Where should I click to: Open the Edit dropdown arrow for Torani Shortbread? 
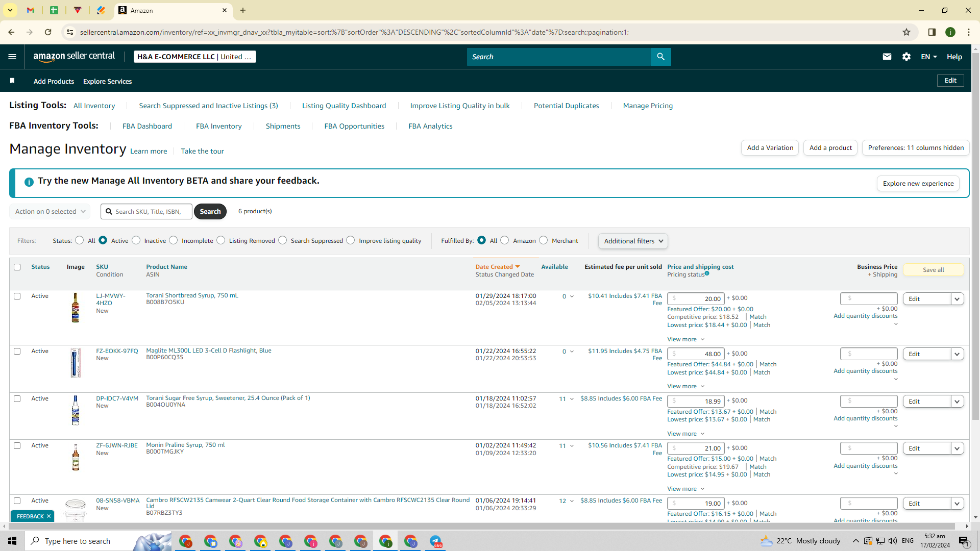click(958, 299)
